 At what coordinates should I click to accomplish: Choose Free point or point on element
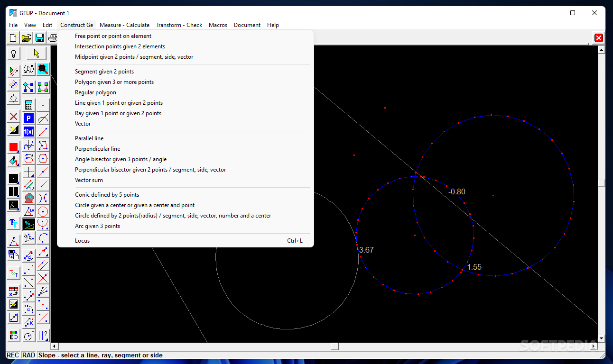(186, 36)
